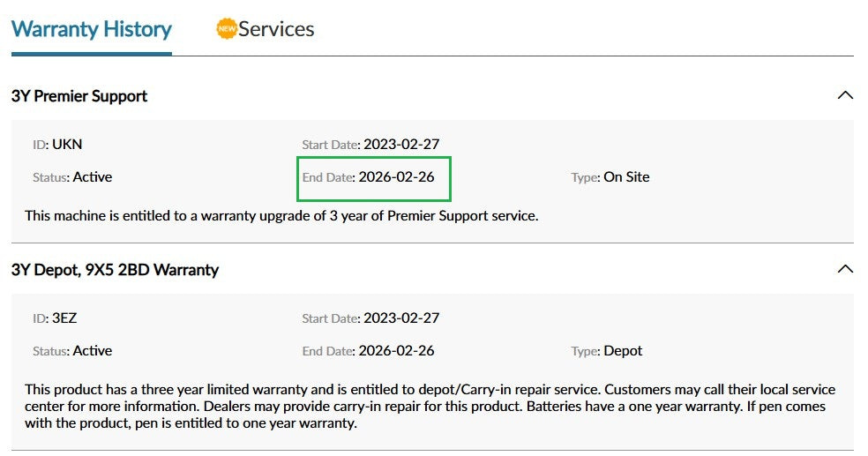This screenshot has height=456, width=868.
Task: Click the 3Y Depot, 9X5 2BD Warranty heading
Action: click(115, 270)
